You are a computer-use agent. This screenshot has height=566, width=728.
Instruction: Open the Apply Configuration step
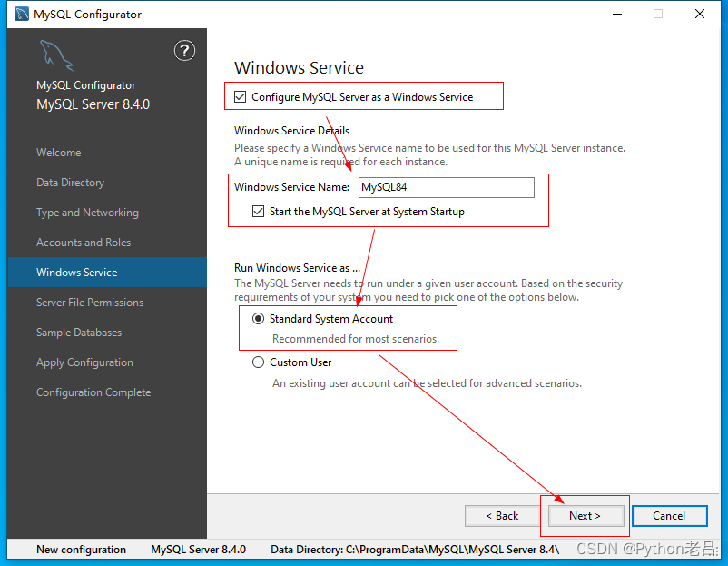pos(84,362)
